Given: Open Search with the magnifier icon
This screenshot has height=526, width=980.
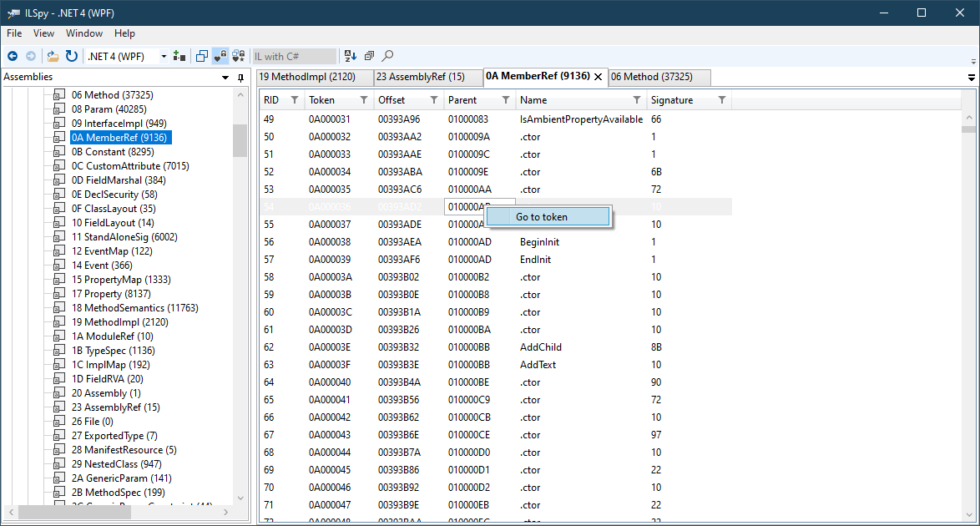Looking at the screenshot, I should pos(387,56).
